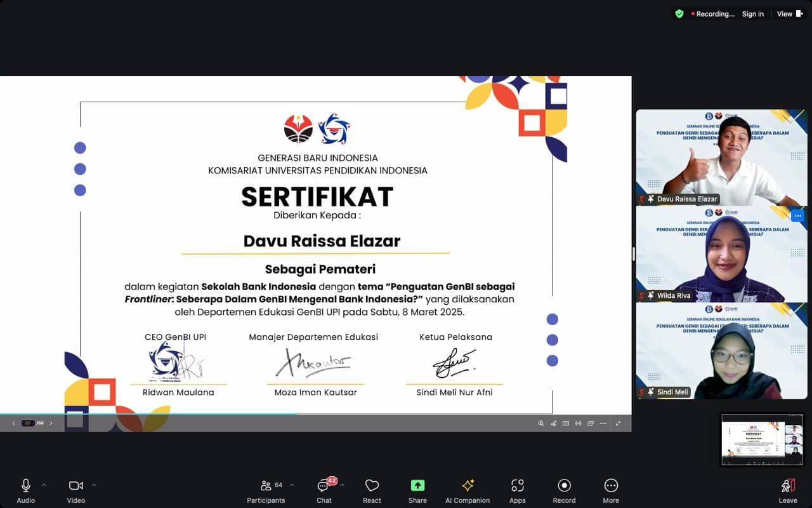The image size is (812, 508).
Task: Open the React heart menu
Action: [372, 490]
